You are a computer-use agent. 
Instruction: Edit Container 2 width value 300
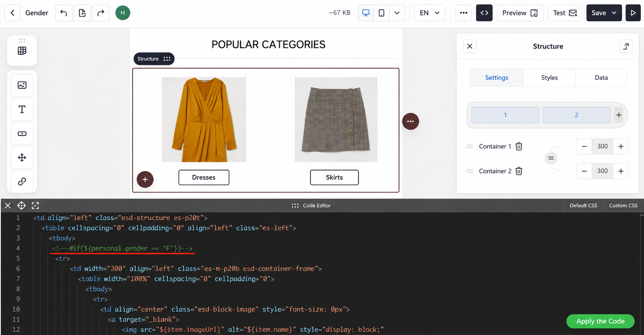(602, 171)
